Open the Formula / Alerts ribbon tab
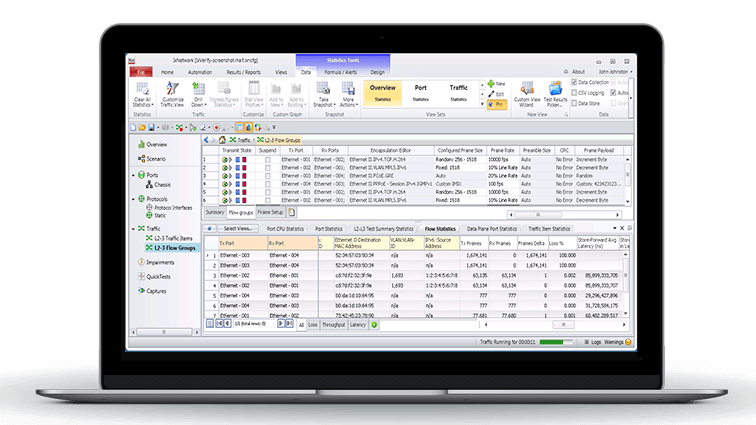 coord(340,72)
